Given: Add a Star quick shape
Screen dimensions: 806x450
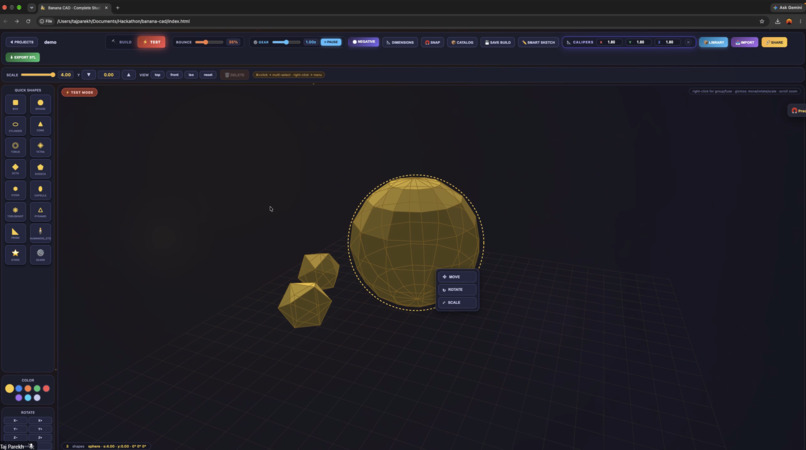Looking at the screenshot, I should 15,255.
